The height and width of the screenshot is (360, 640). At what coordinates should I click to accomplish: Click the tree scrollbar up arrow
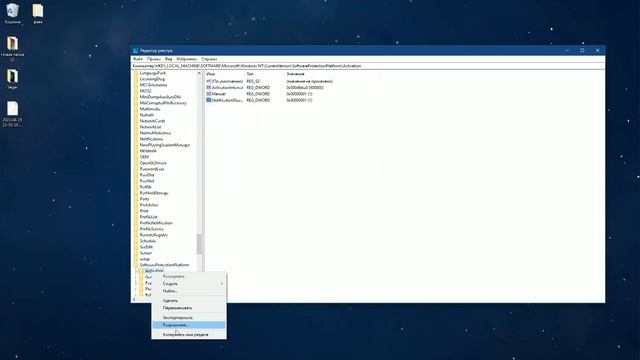[x=199, y=73]
